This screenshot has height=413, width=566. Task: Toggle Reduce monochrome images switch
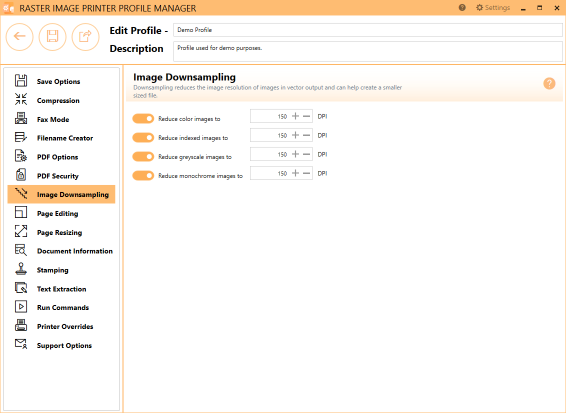[x=143, y=175]
